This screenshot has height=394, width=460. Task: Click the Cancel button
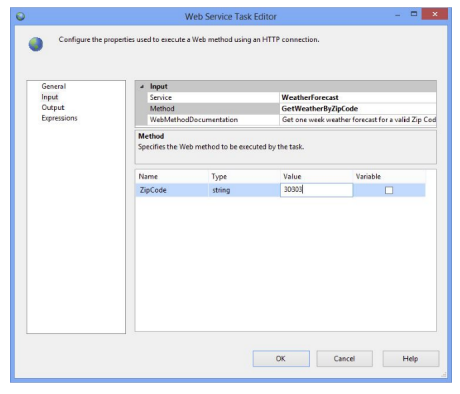[344, 359]
